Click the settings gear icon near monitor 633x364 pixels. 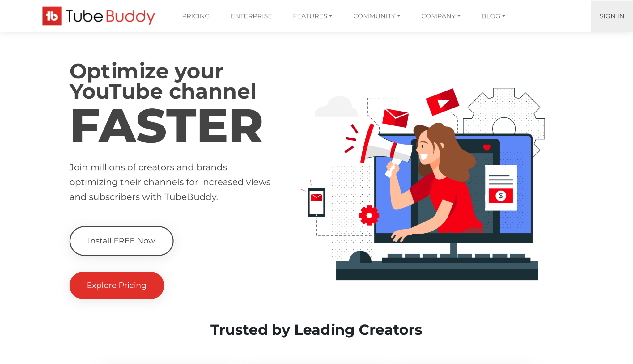point(369,216)
